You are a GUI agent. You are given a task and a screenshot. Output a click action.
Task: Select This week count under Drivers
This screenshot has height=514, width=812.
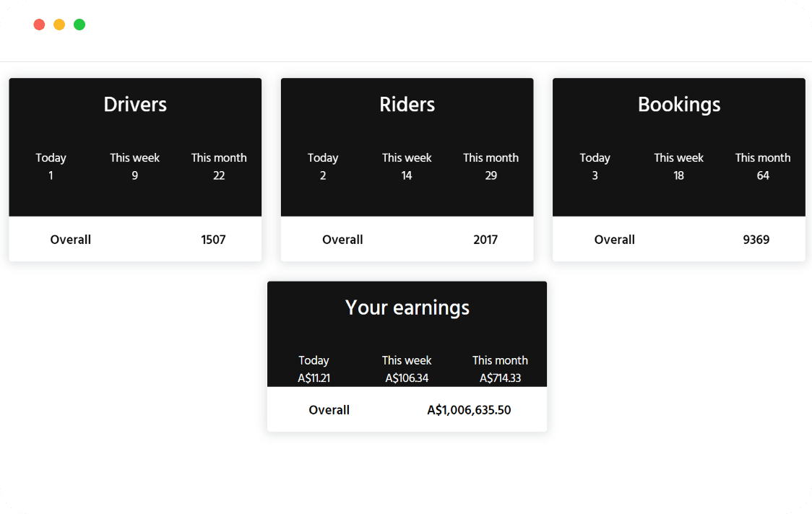point(134,175)
